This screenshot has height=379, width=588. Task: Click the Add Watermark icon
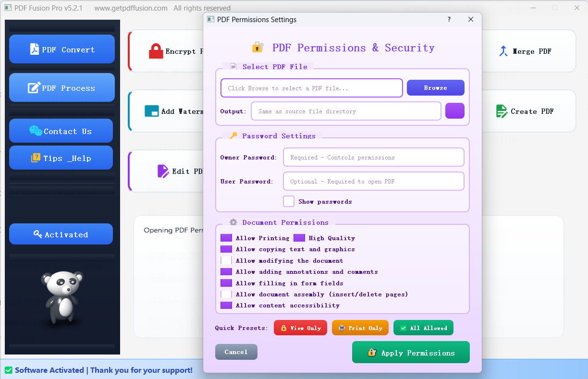pyautogui.click(x=152, y=111)
